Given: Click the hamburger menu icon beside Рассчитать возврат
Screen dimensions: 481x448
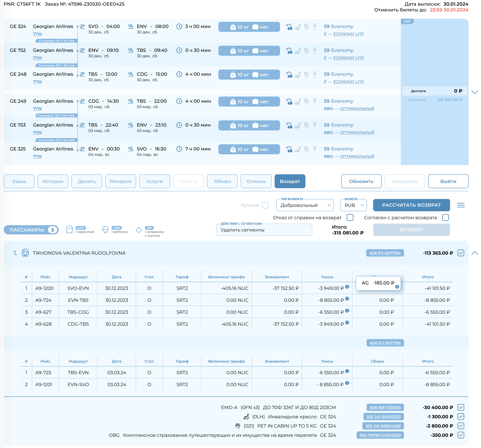Looking at the screenshot, I should (x=461, y=205).
